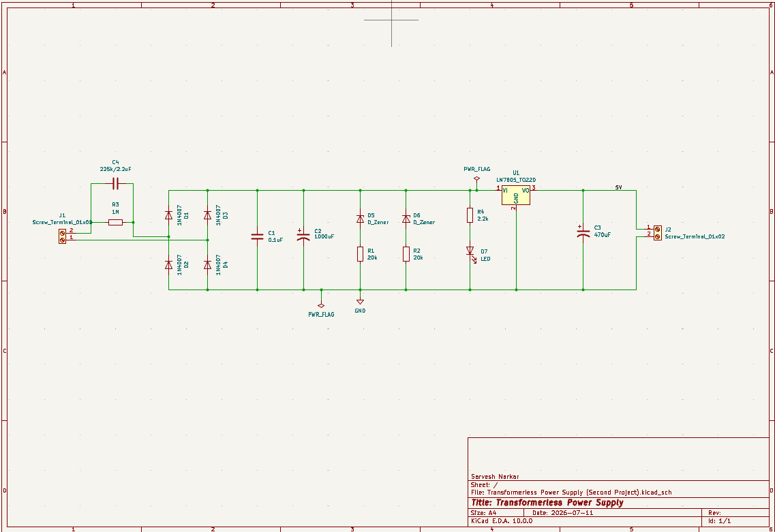Select the J1 screw terminal symbol
The width and height of the screenshot is (775, 532).
point(62,236)
